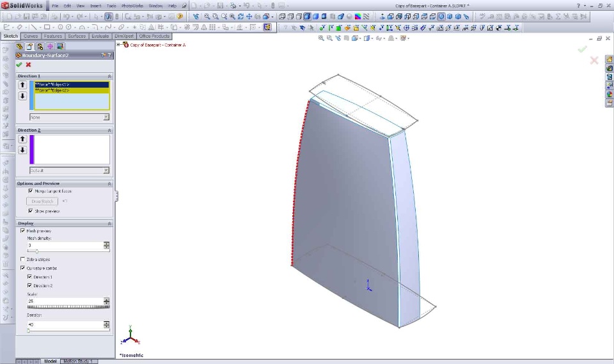Image resolution: width=614 pixels, height=364 pixels.
Task: Select the Rotate View tool
Action: [240, 17]
